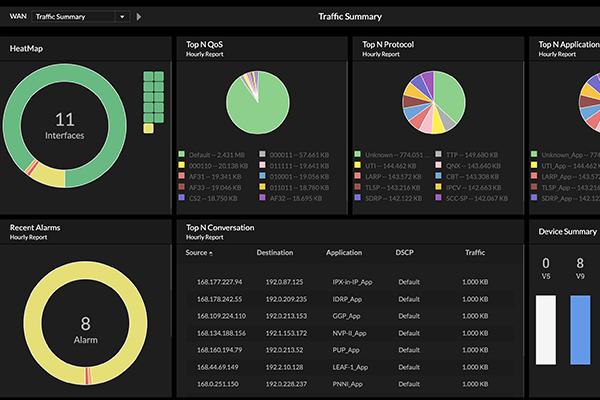Viewport: 600px width, 400px height.
Task: Click the Top N Conversation panel title
Action: point(220,228)
